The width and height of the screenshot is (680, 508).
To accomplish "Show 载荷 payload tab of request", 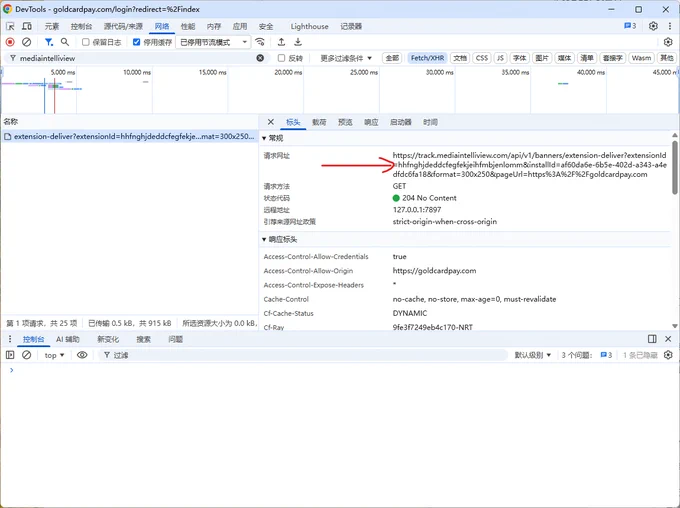I will coord(319,122).
